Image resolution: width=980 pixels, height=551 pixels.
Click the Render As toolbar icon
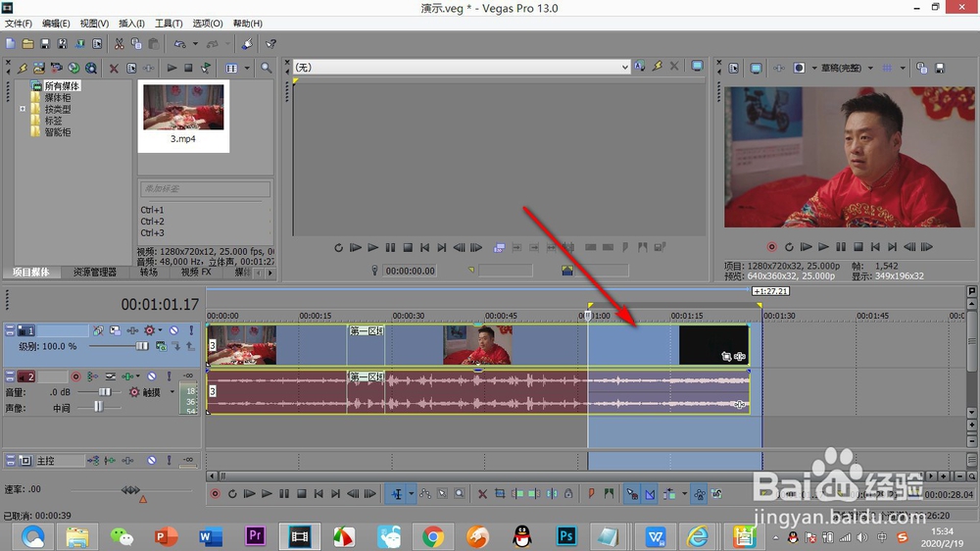(80, 44)
